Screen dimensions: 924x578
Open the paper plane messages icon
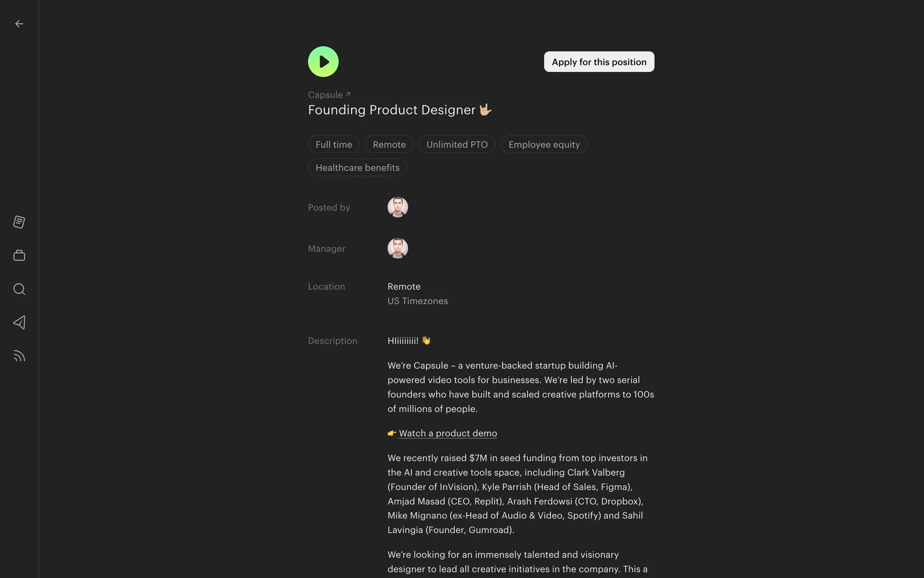(x=19, y=323)
